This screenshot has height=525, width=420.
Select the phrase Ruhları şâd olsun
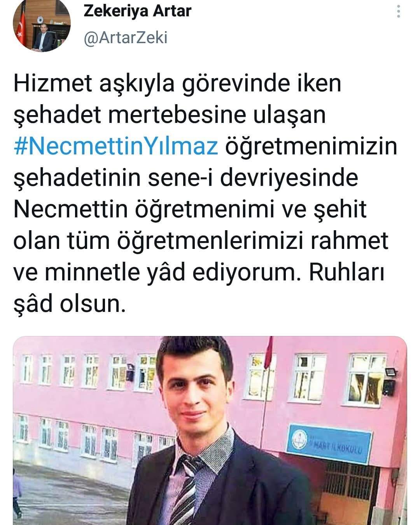(199, 288)
